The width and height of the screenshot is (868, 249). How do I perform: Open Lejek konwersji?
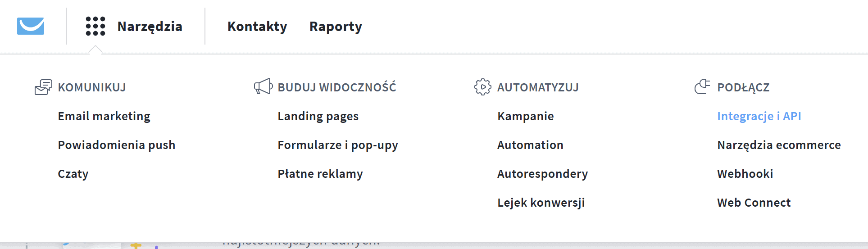[x=541, y=203]
